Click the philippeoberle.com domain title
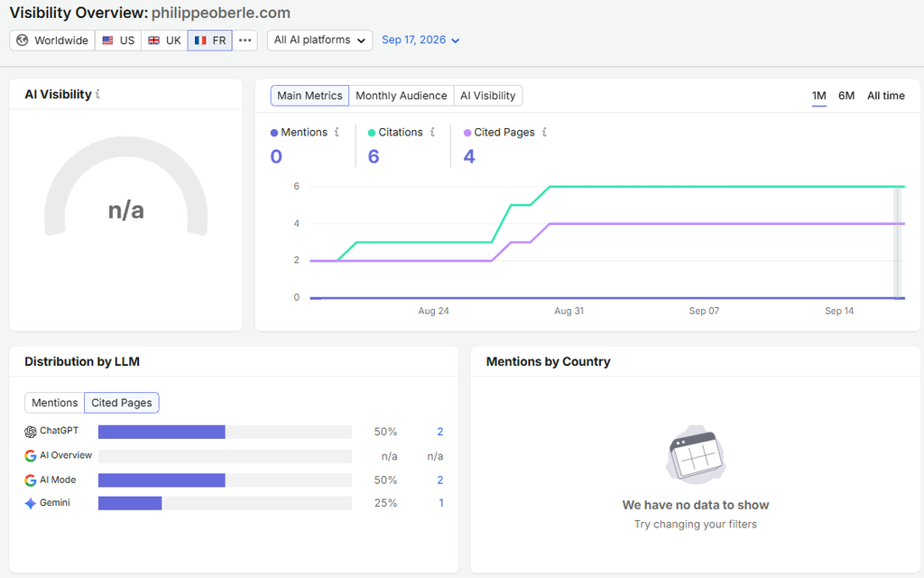Screen dimensions: 924x578 (x=221, y=13)
